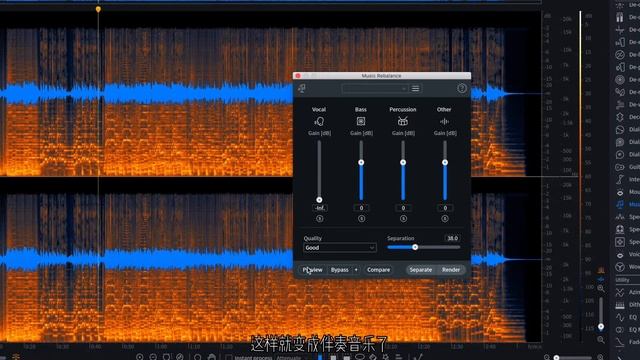The image size is (640, 360).
Task: Click the horizontal zoom slider handle
Action: click(556, 358)
